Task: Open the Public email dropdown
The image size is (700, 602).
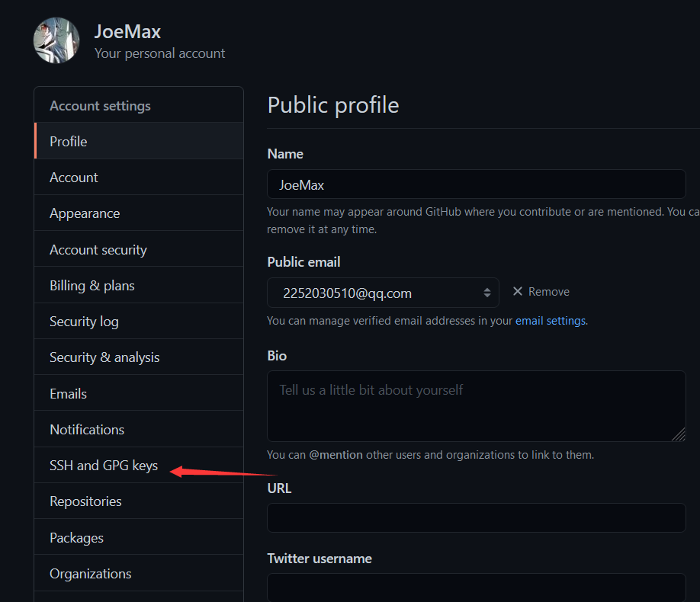Action: [x=383, y=293]
